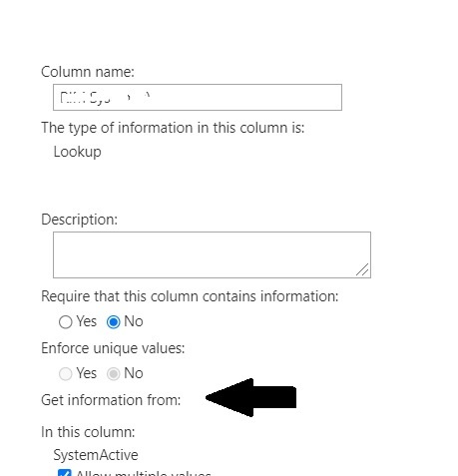Screen dimensions: 458x476
Task: Click the No label beside the selected radio
Action: [x=134, y=321]
